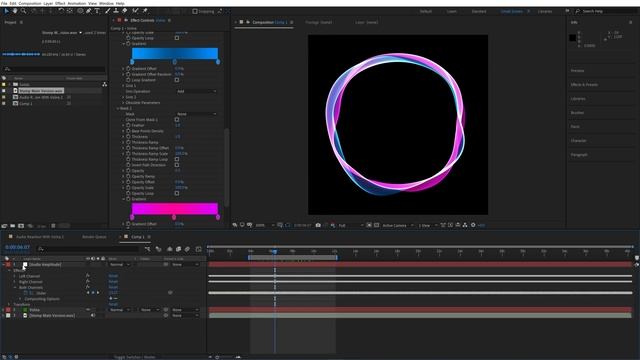Toggle the upper Opacity Loop checkbox
Viewport: 640px width, 360px height.
pyautogui.click(x=177, y=38)
